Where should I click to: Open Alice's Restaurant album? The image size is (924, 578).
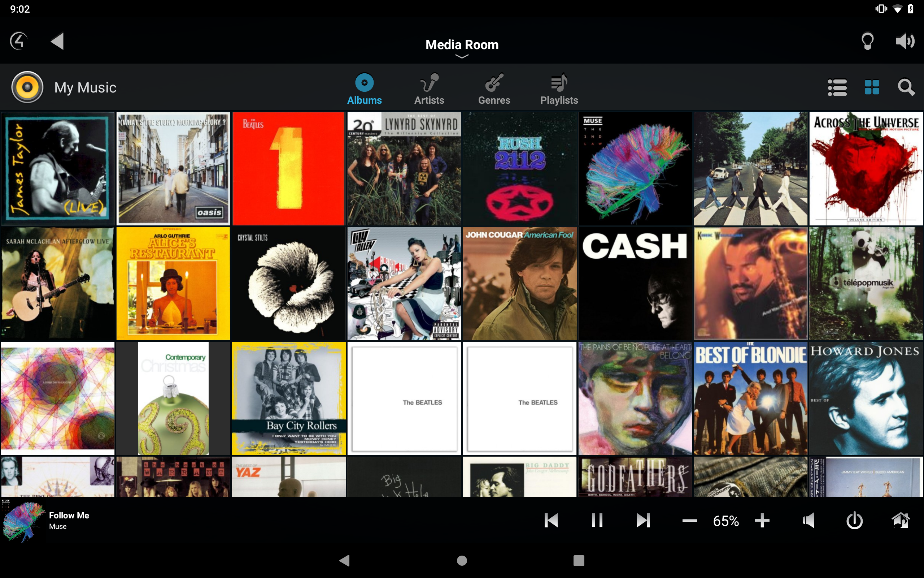(173, 284)
